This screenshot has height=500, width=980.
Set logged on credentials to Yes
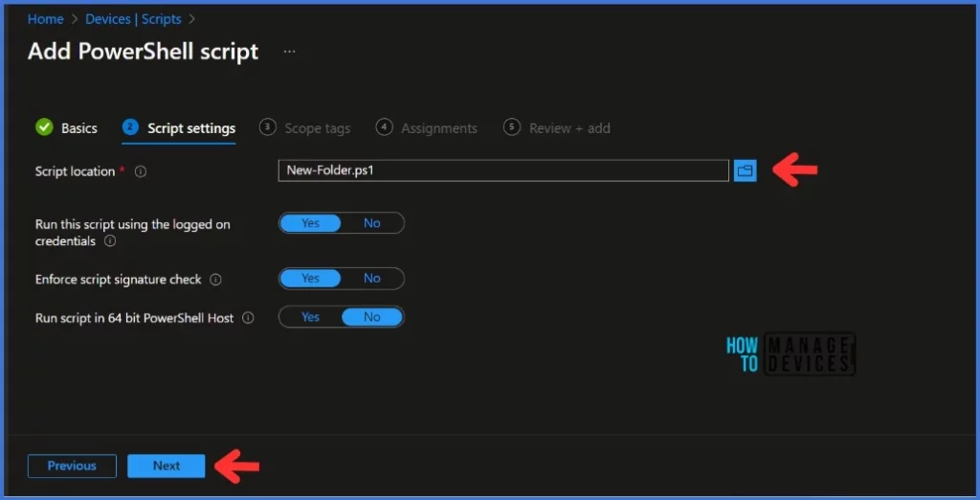pos(311,223)
